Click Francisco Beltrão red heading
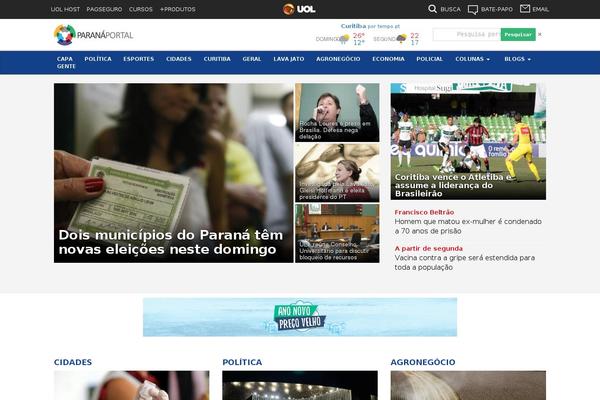Viewport: 600px width, 400px height. coord(424,212)
